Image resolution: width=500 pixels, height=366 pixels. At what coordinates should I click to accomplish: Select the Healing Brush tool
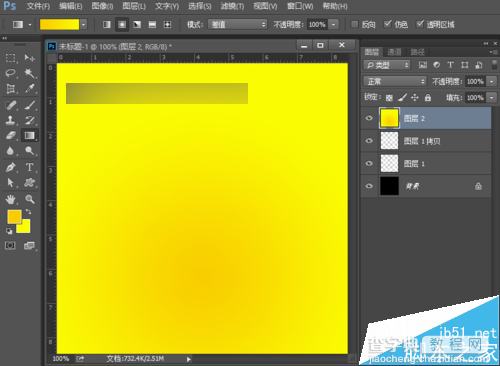(x=11, y=105)
